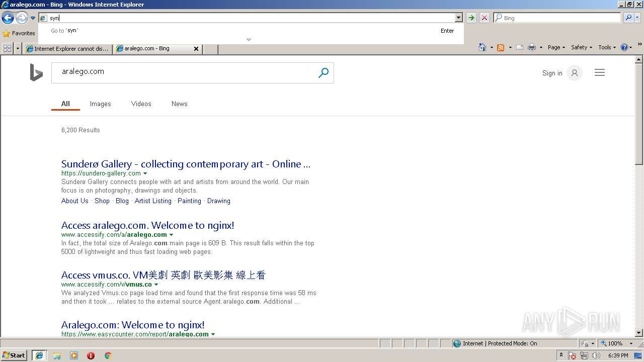Select the Videos results tab
This screenshot has width=644, height=362.
(x=141, y=104)
